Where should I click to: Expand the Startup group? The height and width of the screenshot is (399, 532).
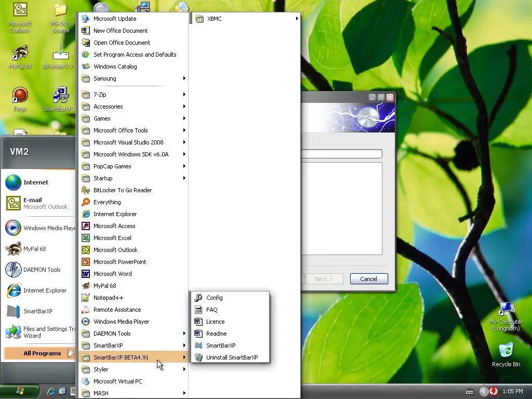pyautogui.click(x=133, y=178)
